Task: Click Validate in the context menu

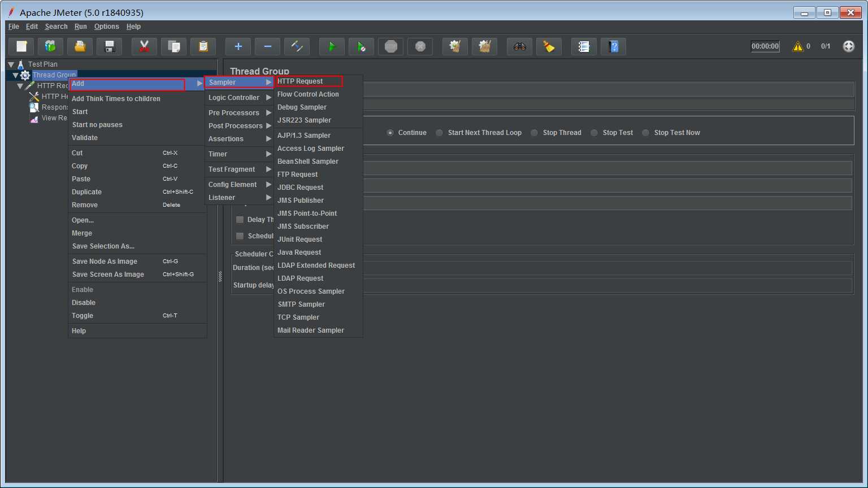Action: pyautogui.click(x=137, y=138)
